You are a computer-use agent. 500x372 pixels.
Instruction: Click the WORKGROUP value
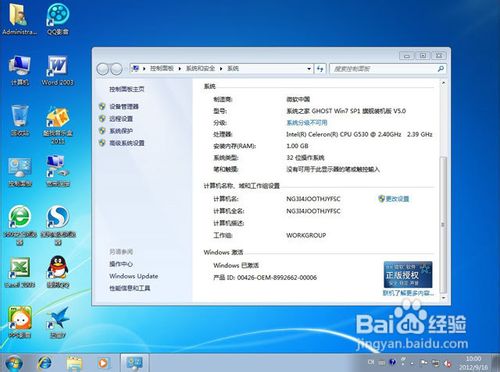click(306, 235)
